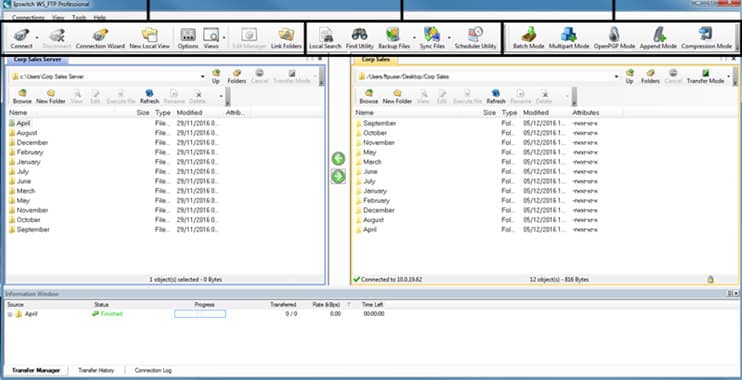Select the Transfer Manager tab
742x380 pixels.
click(x=36, y=371)
